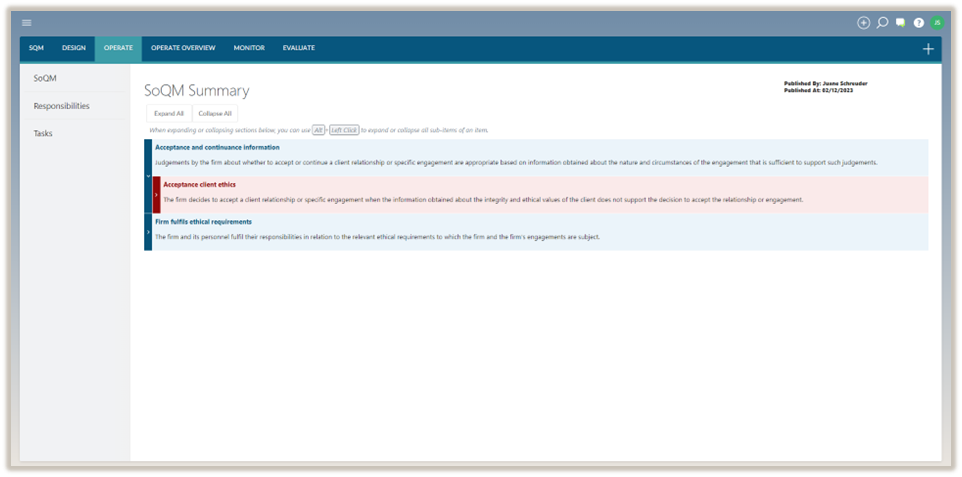Switch to the SQM tab
This screenshot has height=477, width=962.
pyautogui.click(x=36, y=48)
